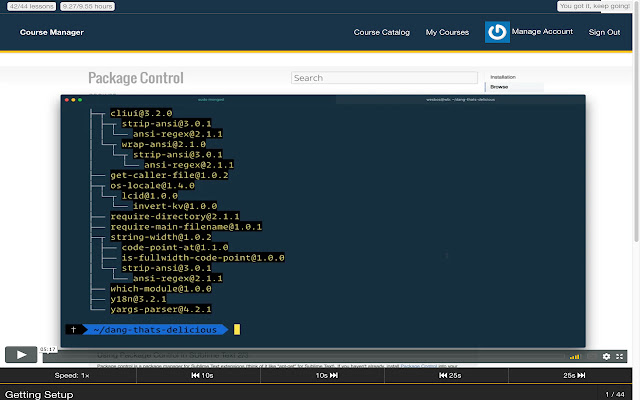This screenshot has width=640, height=400.
Task: Click the 1 / 44 lesson counter
Action: click(x=615, y=394)
